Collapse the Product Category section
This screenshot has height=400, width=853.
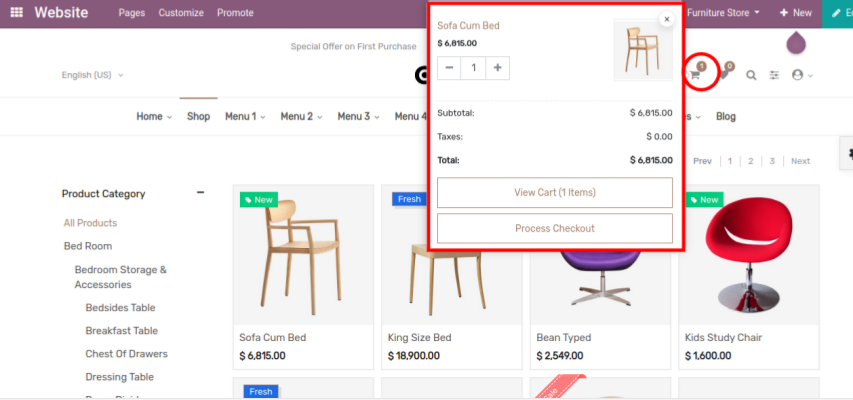tap(200, 193)
